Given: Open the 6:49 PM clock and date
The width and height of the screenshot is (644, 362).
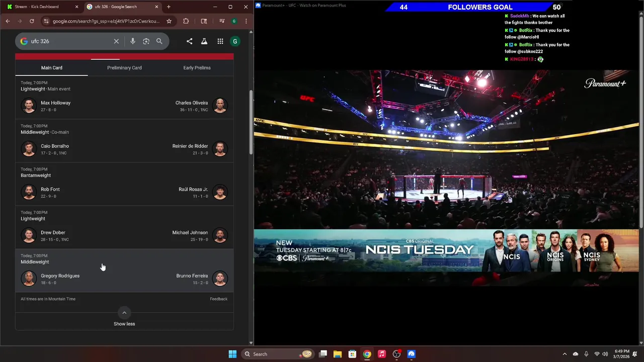Looking at the screenshot, I should (622, 354).
